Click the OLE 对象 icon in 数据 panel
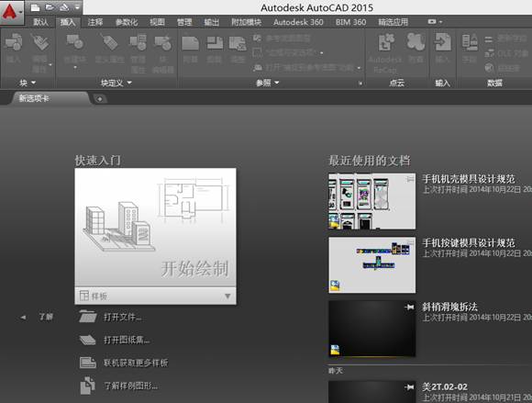Screen dimensions: 532x403 click(489, 53)
